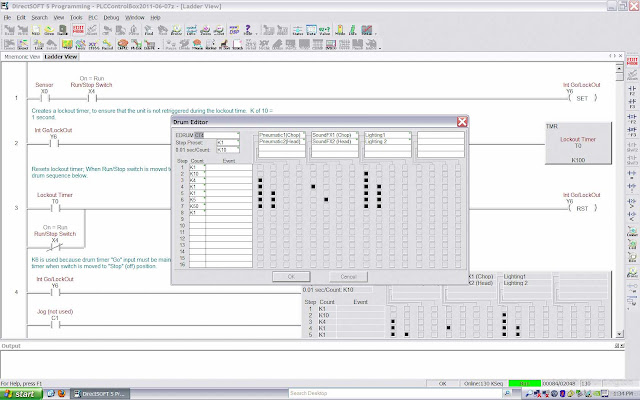
Task: Click the Step Preset K1 field
Action: [228, 142]
